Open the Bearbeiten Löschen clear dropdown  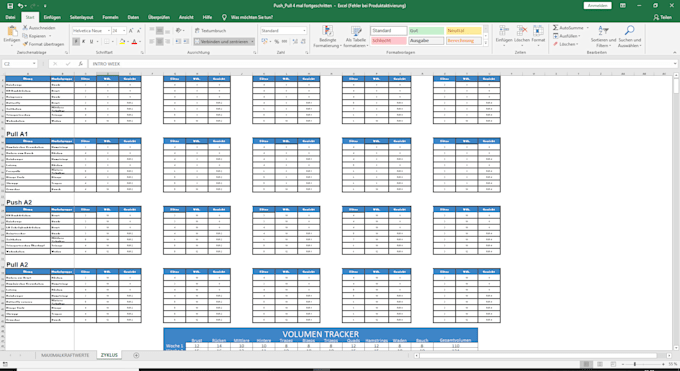pos(566,44)
